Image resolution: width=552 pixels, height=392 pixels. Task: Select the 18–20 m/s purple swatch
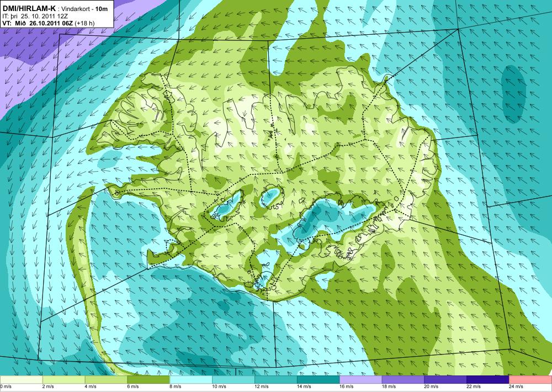click(x=403, y=380)
